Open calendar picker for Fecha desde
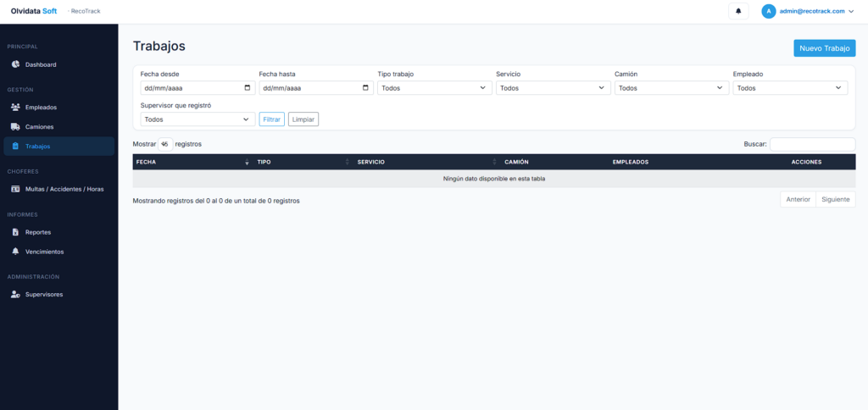Screen dimensions: 868x410 [248, 88]
